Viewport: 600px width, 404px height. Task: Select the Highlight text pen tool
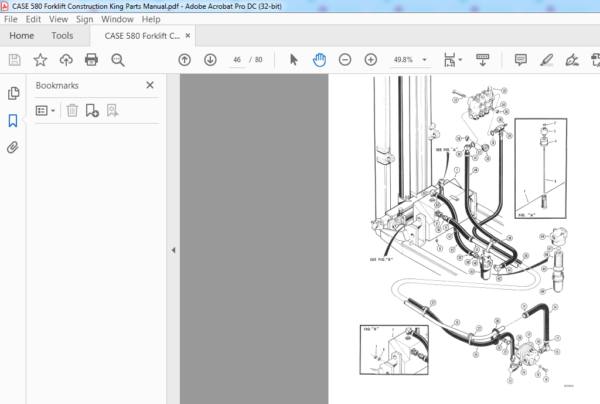[546, 60]
